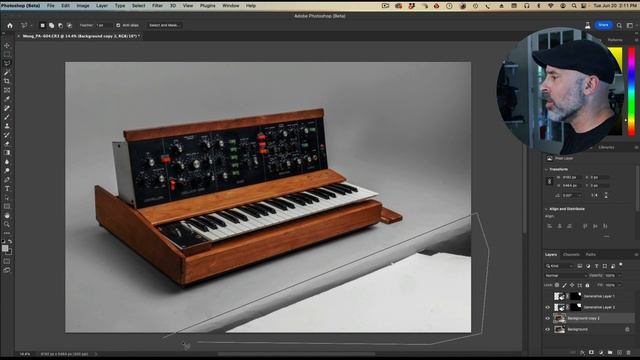The image size is (640, 360).
Task: Click the Home icon in options bar
Action: click(10, 25)
